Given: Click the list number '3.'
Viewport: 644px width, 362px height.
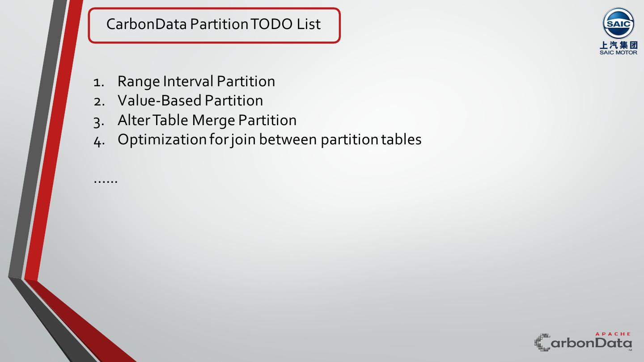Looking at the screenshot, I should [x=99, y=121].
